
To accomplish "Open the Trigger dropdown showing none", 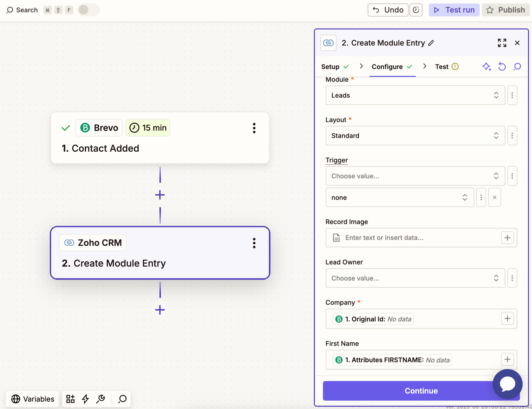I will pyautogui.click(x=399, y=197).
